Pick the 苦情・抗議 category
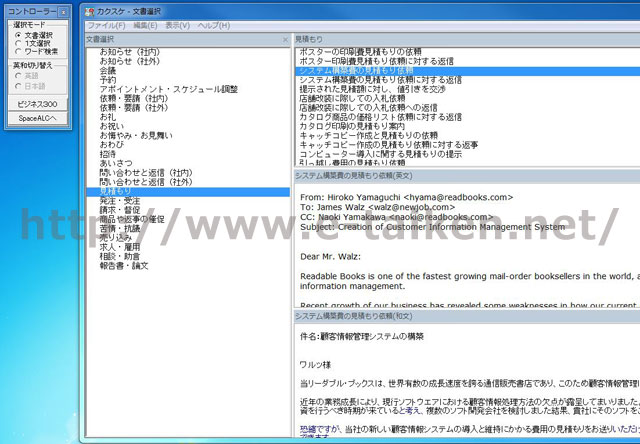 point(118,228)
